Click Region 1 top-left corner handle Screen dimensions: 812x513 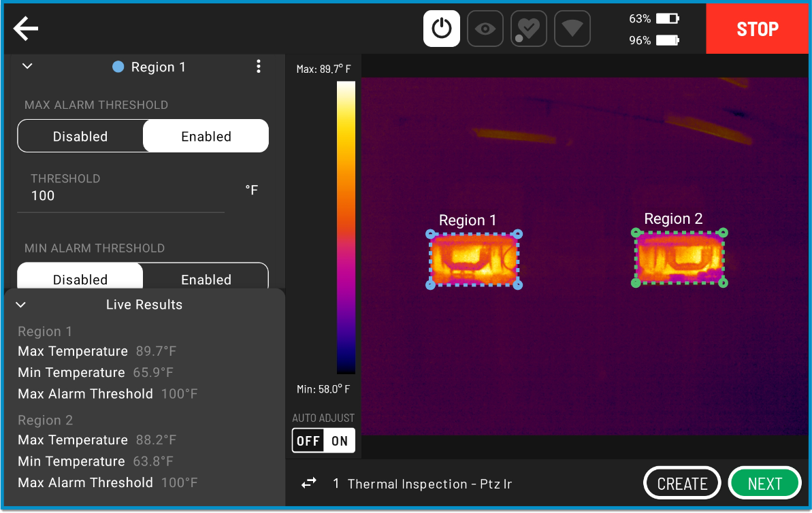pos(430,234)
